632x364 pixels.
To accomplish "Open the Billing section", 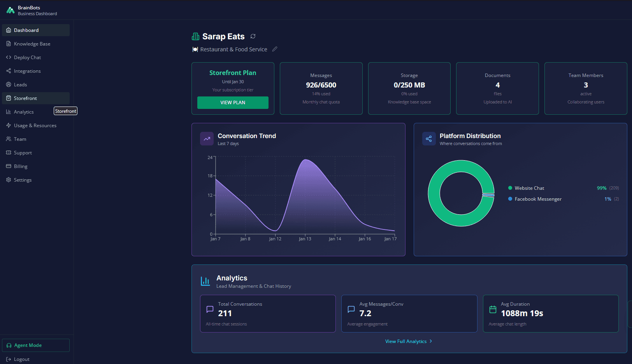I will (20, 166).
